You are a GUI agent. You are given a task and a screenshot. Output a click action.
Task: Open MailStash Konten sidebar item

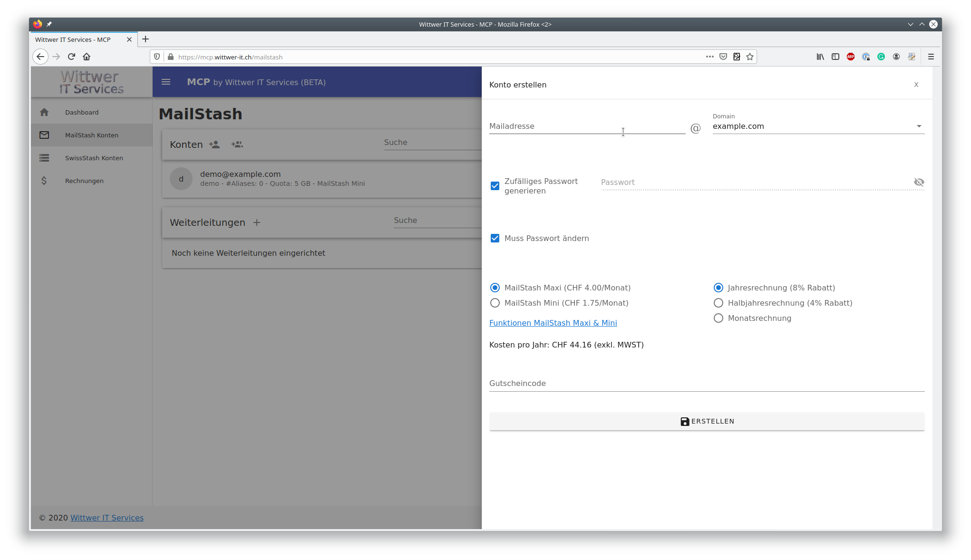coord(92,135)
